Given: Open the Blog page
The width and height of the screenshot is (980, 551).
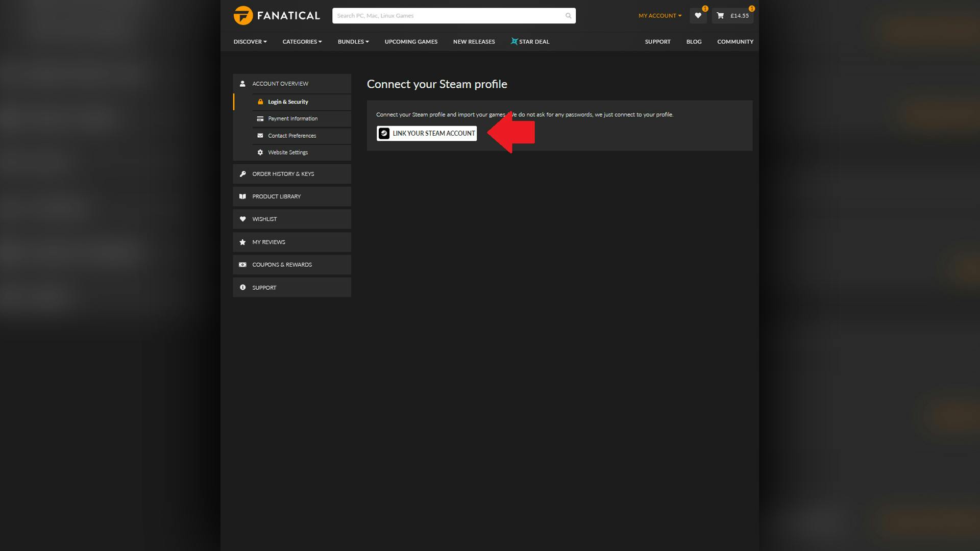Looking at the screenshot, I should [x=694, y=41].
